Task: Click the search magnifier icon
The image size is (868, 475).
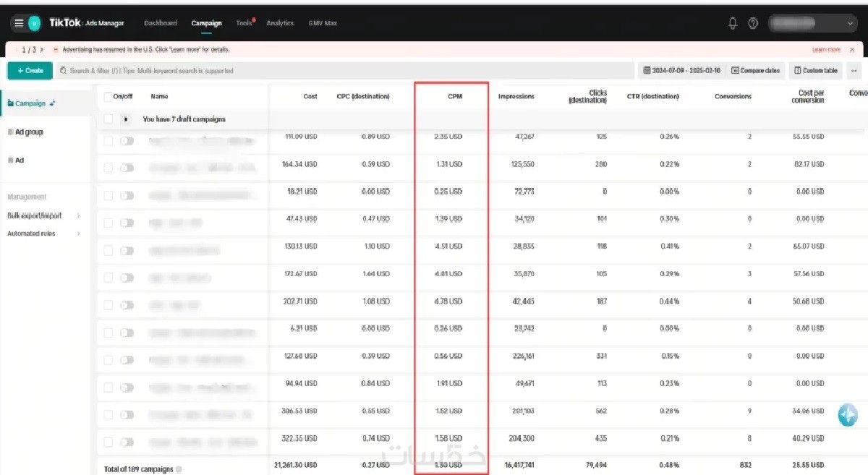Action: point(64,71)
